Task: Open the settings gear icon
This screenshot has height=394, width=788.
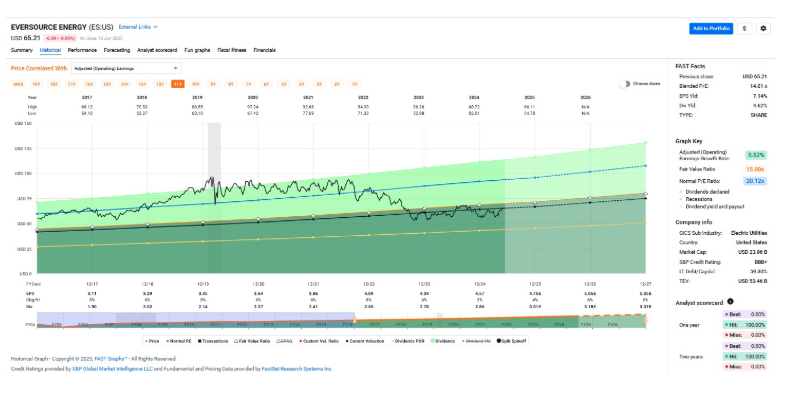Action: pos(763,29)
